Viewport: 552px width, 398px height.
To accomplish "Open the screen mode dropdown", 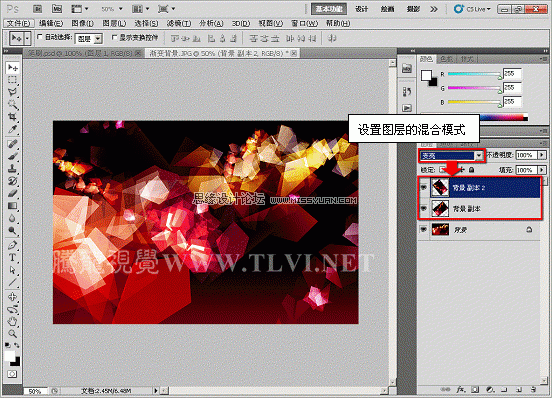I will 167,9.
